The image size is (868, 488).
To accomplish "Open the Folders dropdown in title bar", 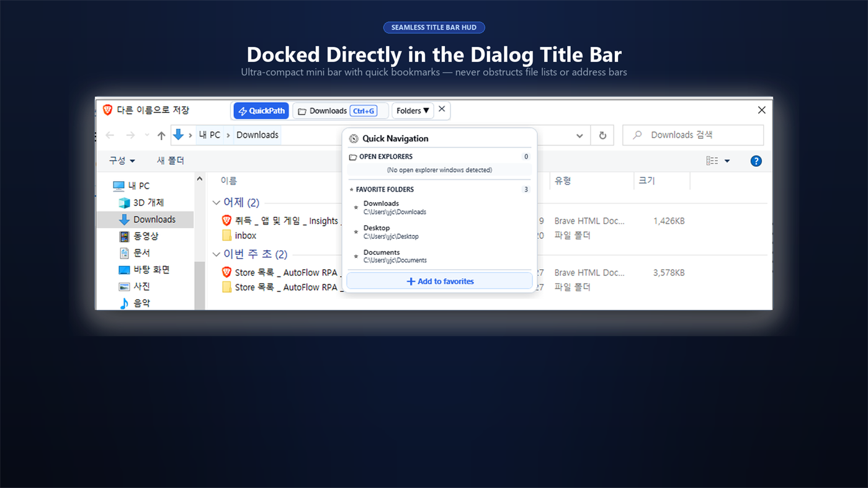I will (x=413, y=111).
